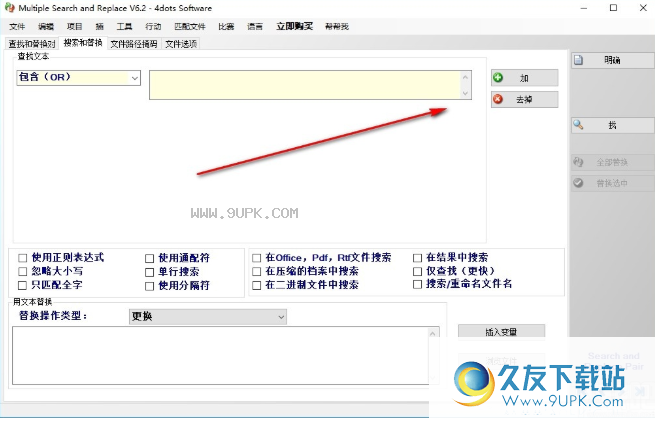Switch to 查找和替换对 tab

32,44
